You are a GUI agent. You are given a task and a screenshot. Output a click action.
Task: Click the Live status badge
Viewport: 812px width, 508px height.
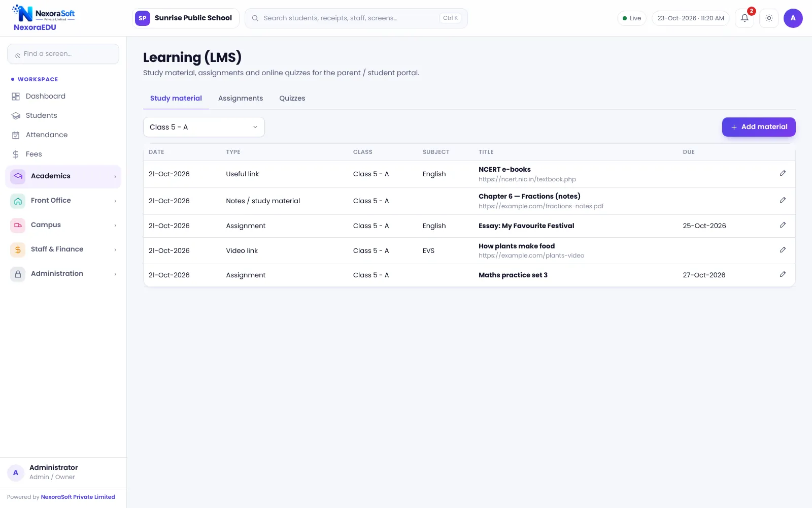632,18
